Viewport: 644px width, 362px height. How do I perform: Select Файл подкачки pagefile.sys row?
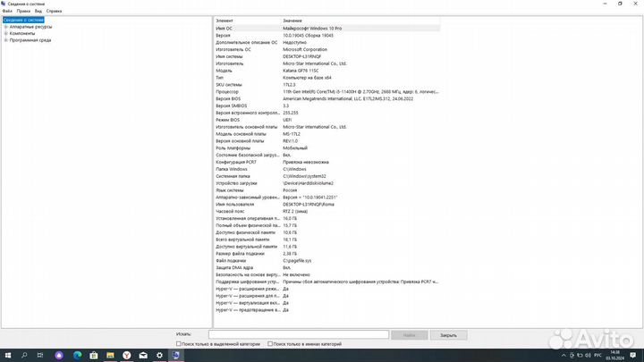point(327,261)
